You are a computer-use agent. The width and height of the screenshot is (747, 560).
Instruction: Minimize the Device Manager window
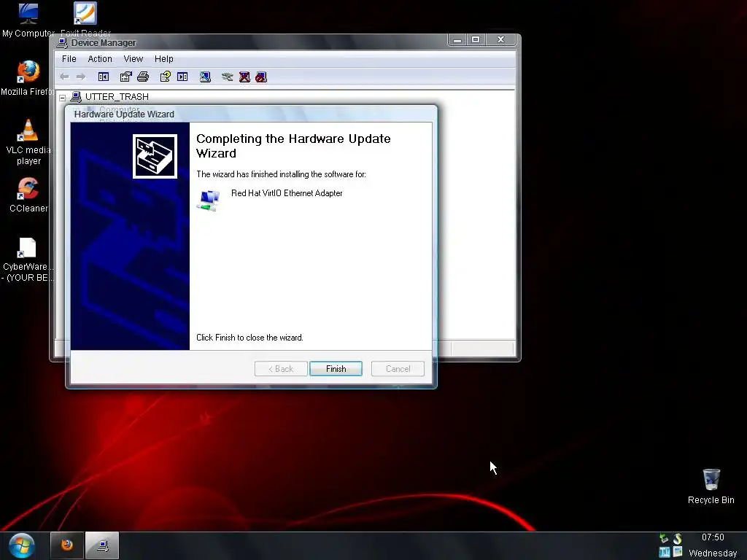coord(457,40)
